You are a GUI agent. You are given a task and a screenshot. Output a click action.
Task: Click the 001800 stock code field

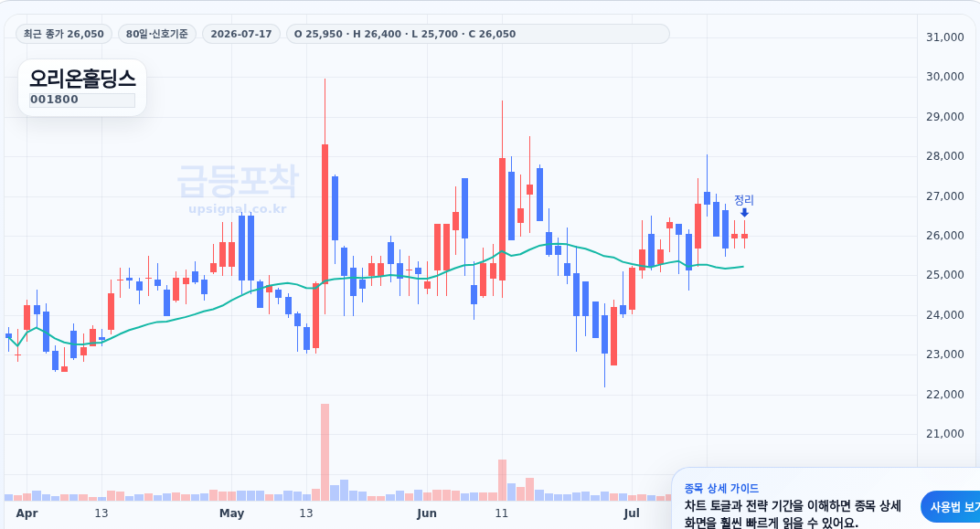click(x=82, y=100)
